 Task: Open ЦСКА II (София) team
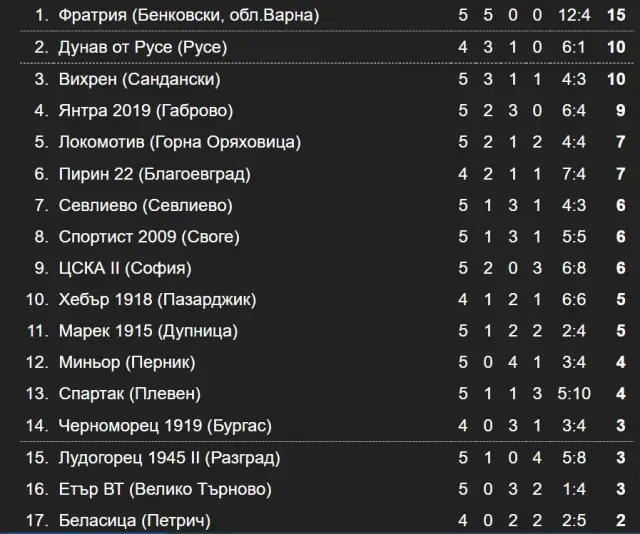(x=125, y=268)
